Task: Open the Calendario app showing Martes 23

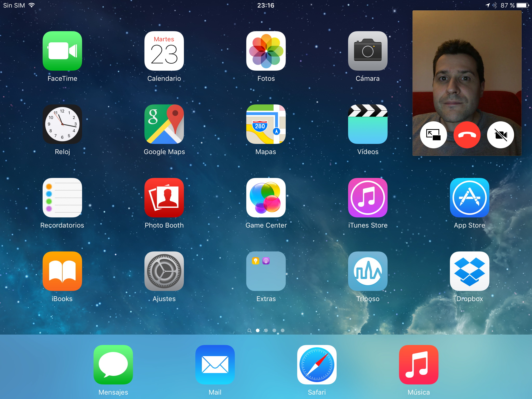Action: pos(164,51)
